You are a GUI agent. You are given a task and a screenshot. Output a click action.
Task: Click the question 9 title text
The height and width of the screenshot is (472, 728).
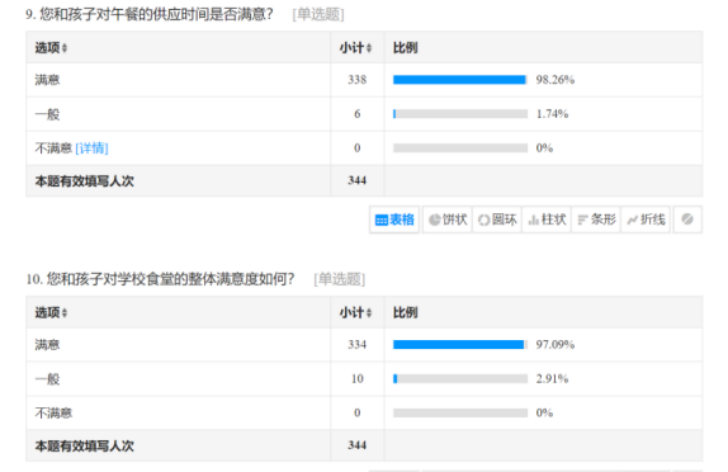pyautogui.click(x=149, y=14)
